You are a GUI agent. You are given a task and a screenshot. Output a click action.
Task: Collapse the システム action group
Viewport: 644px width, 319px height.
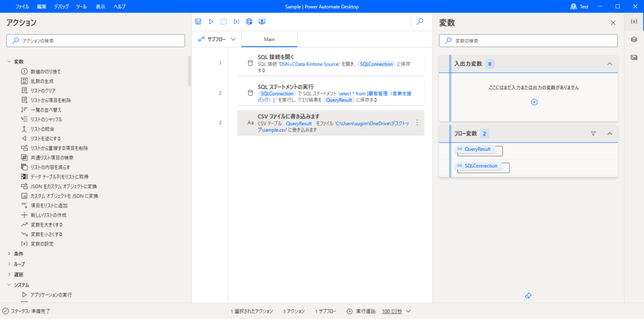point(9,285)
